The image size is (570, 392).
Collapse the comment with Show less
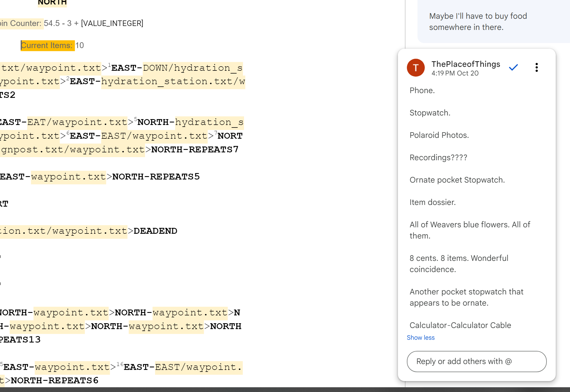(x=421, y=337)
